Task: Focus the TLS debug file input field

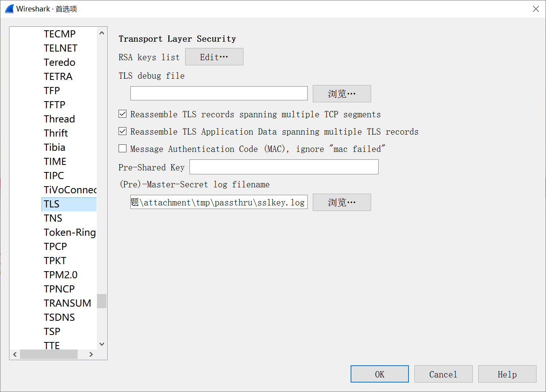Action: tap(219, 93)
